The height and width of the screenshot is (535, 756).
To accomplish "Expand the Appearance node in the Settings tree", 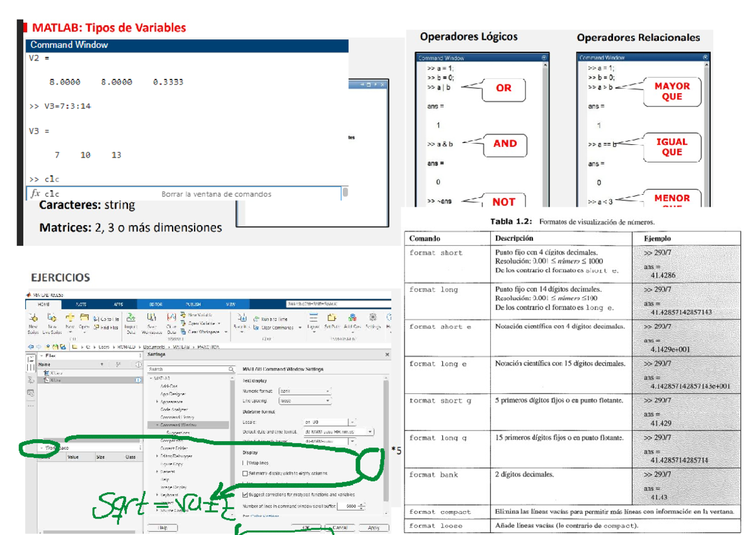I will pyautogui.click(x=157, y=402).
